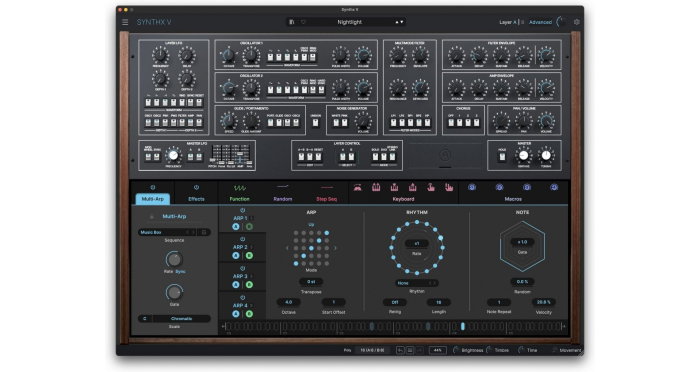
Task: Toggle the Multi-Arp power icon
Action: point(153,188)
